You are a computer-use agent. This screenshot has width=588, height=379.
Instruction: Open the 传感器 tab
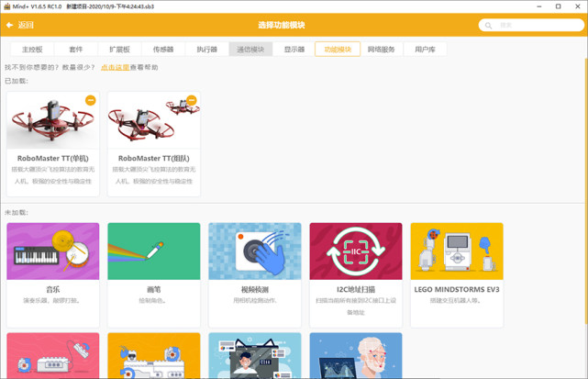pyautogui.click(x=163, y=50)
